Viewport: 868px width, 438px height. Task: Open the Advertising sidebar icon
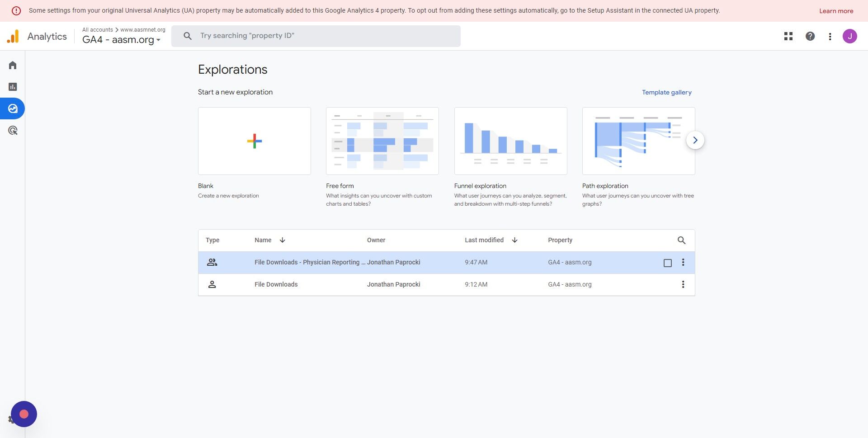13,131
